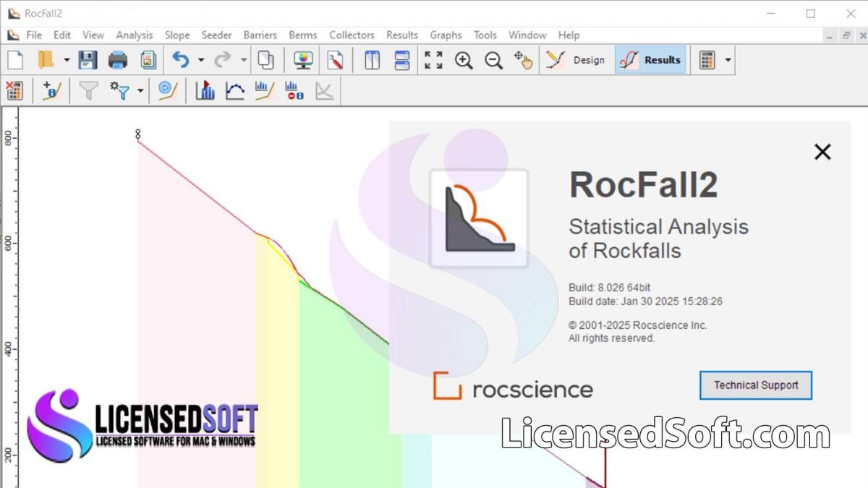Image resolution: width=868 pixels, height=488 pixels.
Task: Open the Berms menu
Action: point(303,35)
